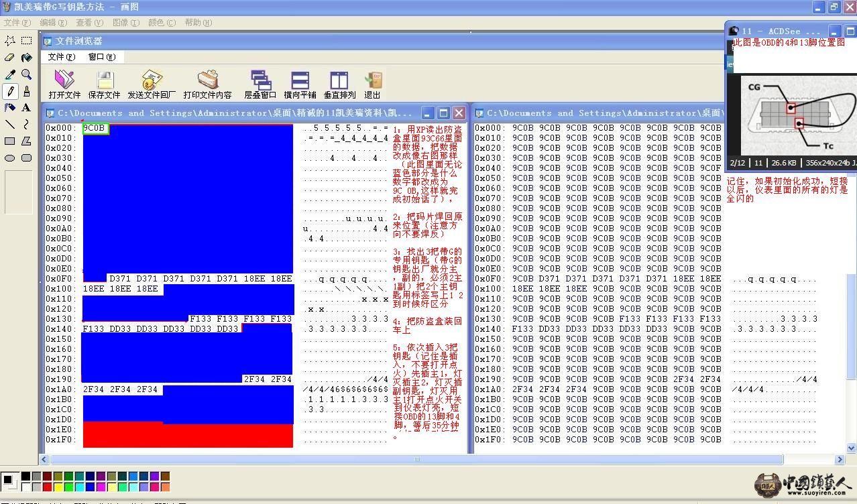857x504 pixels.
Task: Click 层叠窗口 cascade windows icon
Action: click(x=260, y=84)
